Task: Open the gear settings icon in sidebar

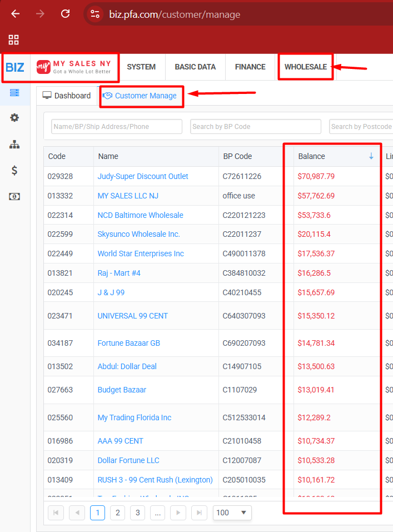Action: 14,118
